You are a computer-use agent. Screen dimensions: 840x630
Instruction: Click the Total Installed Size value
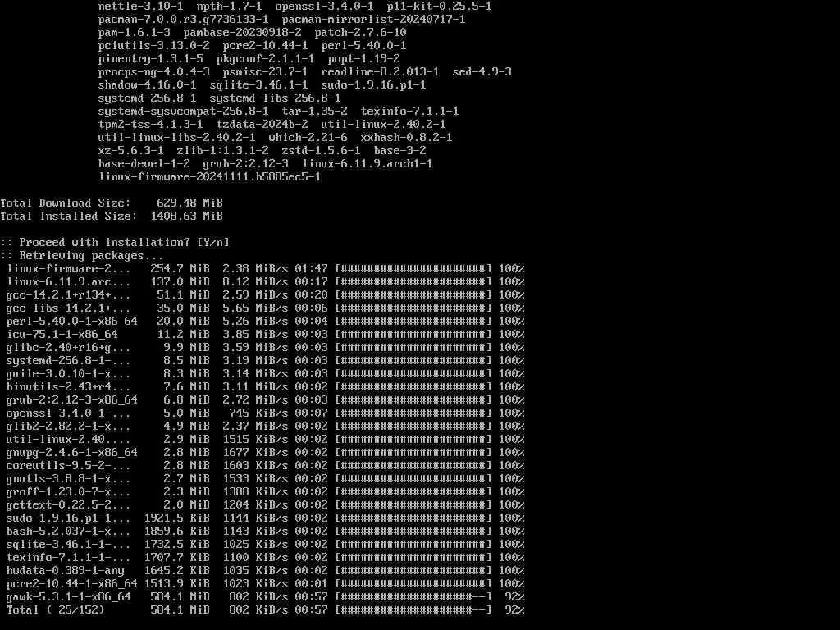tap(186, 216)
